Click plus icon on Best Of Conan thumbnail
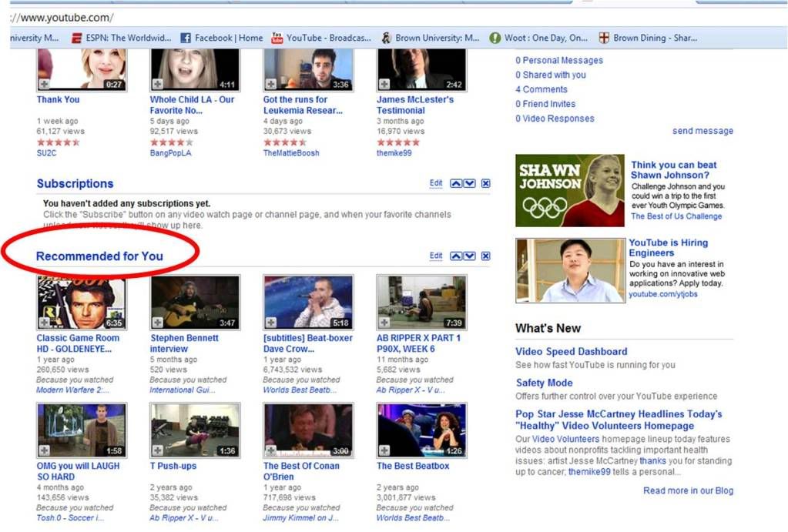Image resolution: width=788 pixels, height=532 pixels. (x=270, y=450)
